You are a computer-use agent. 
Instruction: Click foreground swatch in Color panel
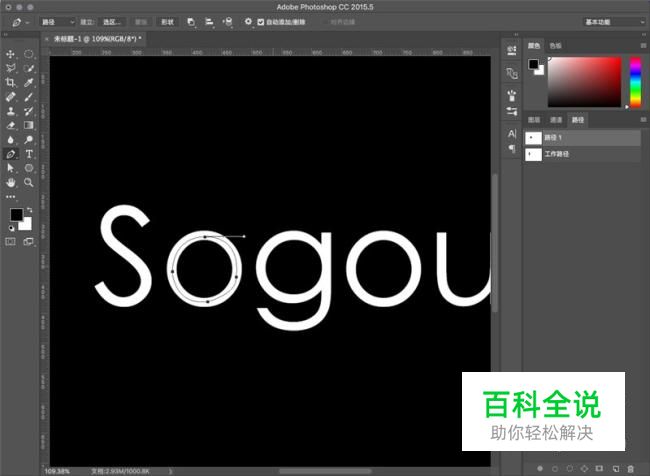coord(533,64)
